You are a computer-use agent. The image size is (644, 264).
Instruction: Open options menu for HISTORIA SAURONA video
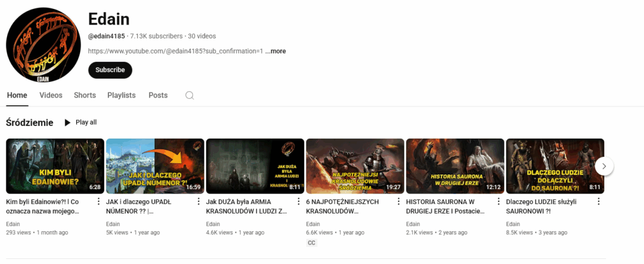click(x=499, y=201)
